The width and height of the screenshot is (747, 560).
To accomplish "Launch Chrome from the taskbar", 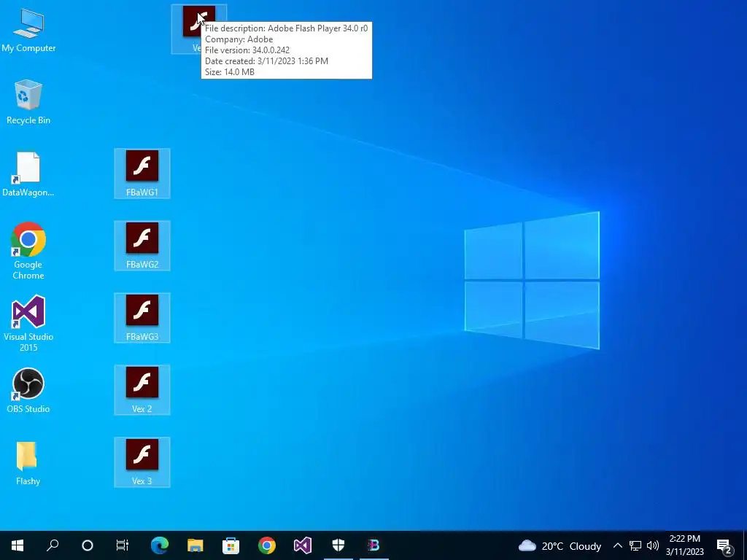I will point(267,545).
